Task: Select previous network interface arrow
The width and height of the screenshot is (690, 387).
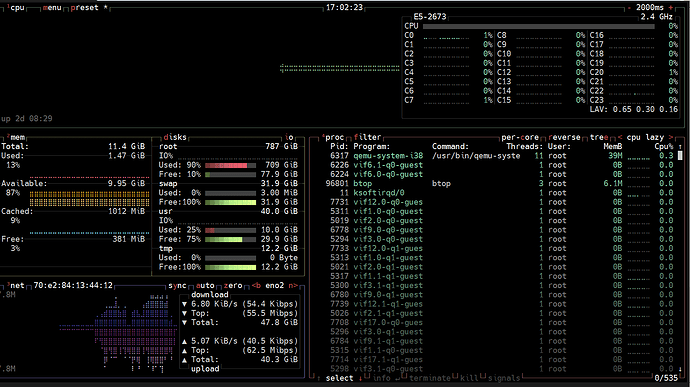Action: [256, 285]
